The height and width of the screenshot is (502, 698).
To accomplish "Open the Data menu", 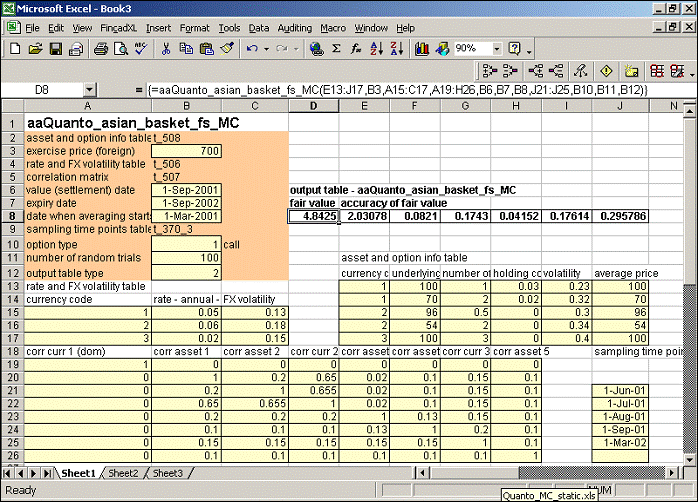I will 259,28.
